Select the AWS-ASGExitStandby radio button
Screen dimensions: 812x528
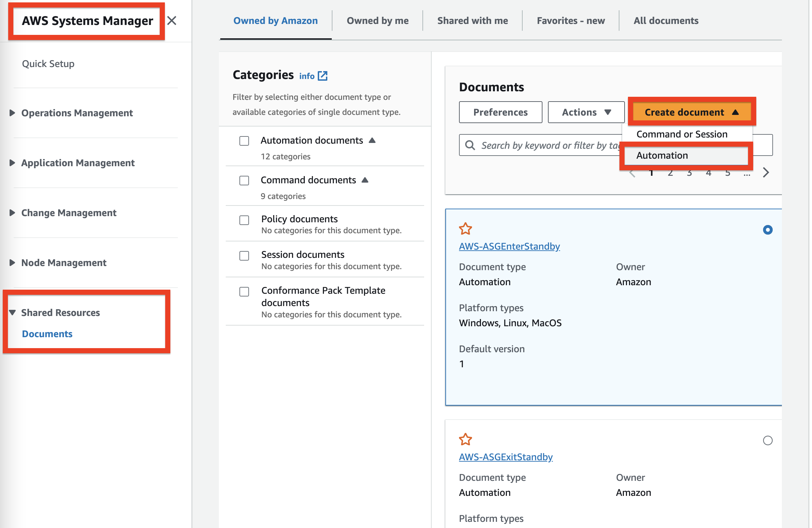tap(768, 440)
